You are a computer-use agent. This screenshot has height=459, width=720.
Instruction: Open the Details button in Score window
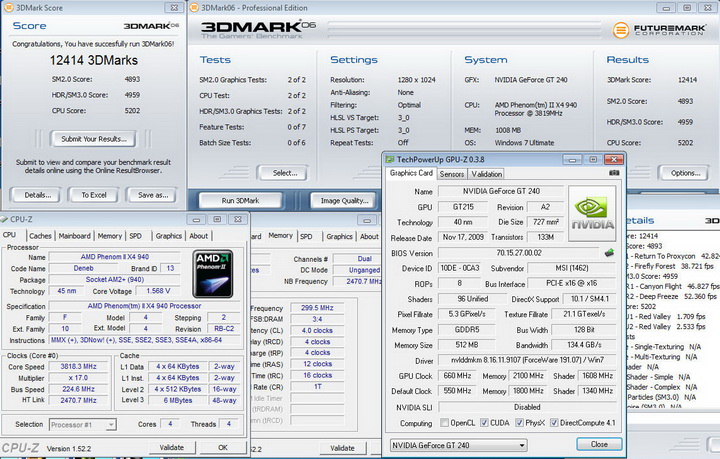pos(38,195)
